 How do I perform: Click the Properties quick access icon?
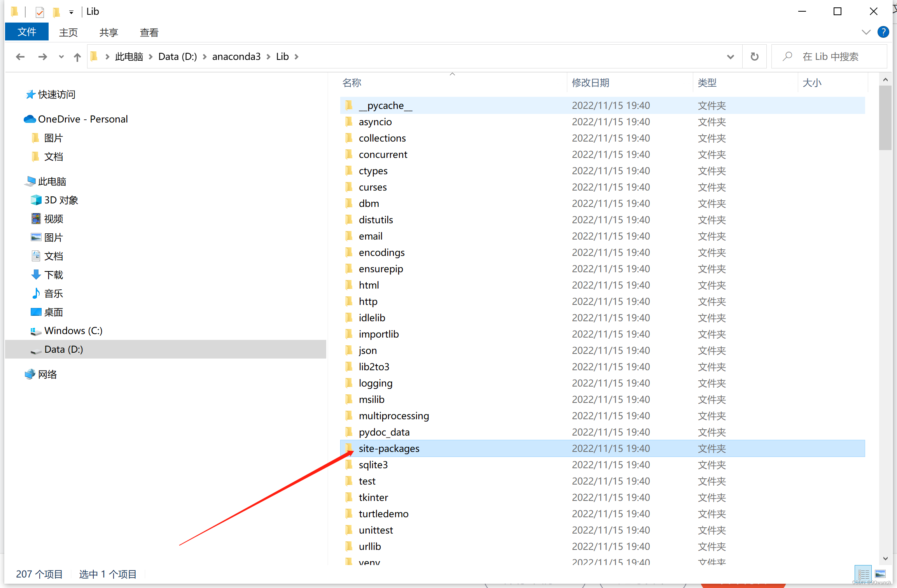click(40, 12)
